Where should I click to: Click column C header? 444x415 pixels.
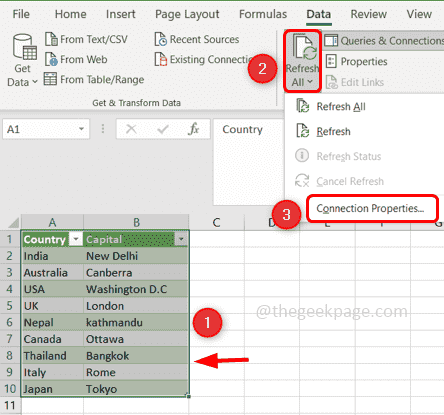tap(217, 222)
